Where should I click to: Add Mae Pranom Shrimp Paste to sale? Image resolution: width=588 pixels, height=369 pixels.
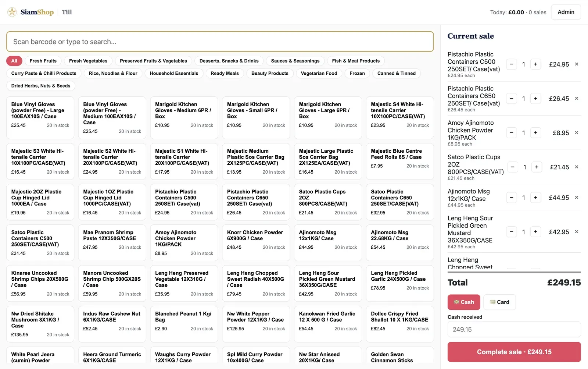[112, 242]
